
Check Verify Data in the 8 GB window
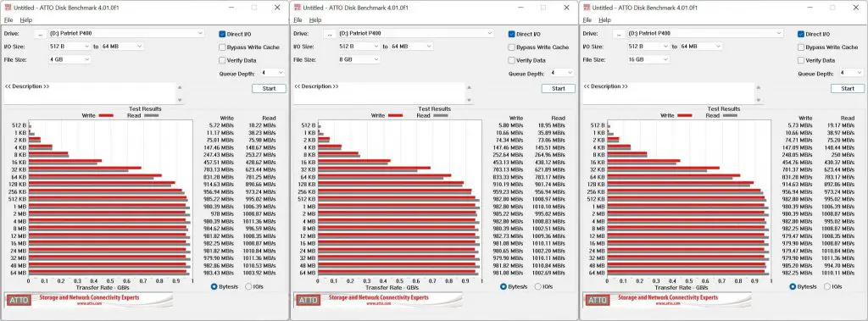tap(511, 60)
